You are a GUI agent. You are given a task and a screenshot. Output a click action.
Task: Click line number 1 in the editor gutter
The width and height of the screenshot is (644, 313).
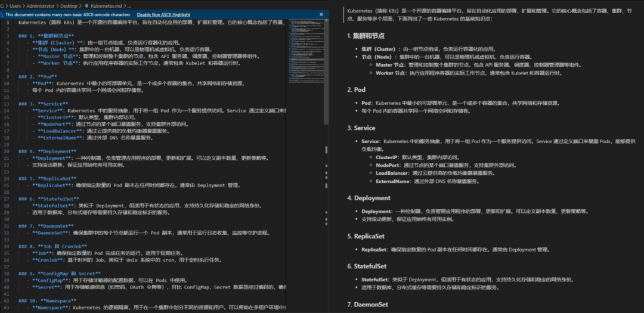[7, 22]
